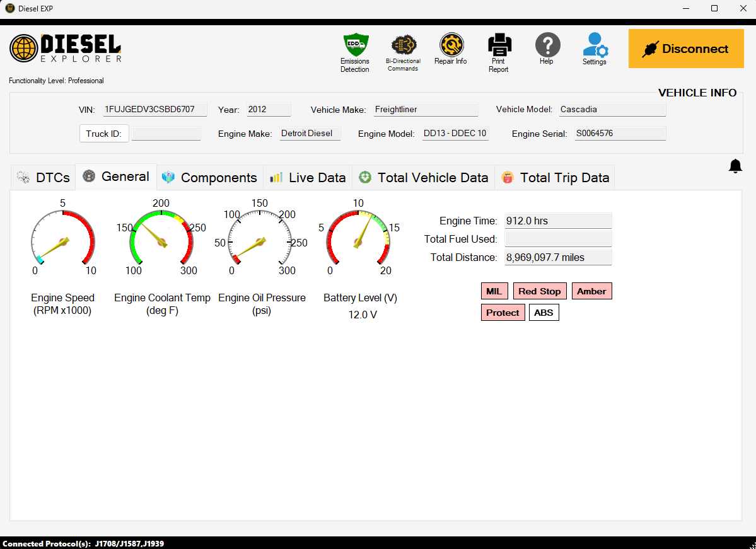Click the Print Report printer icon

pyautogui.click(x=499, y=44)
